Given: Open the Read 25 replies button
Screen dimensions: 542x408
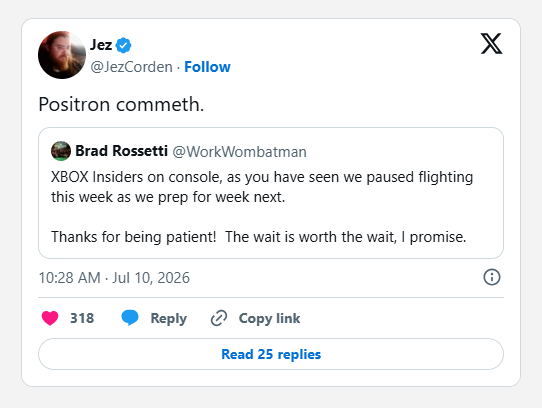Looking at the screenshot, I should pos(271,354).
